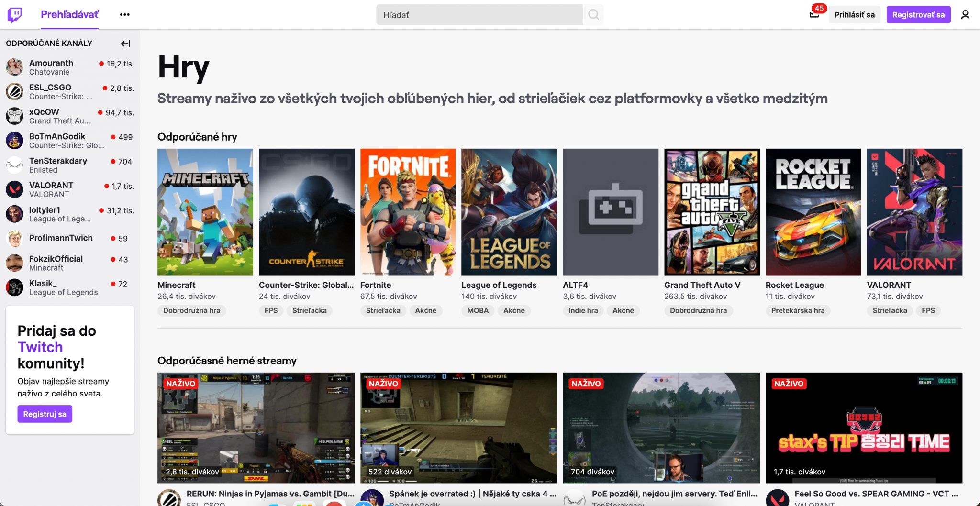Click Akčné tag under Fortnite

click(426, 310)
